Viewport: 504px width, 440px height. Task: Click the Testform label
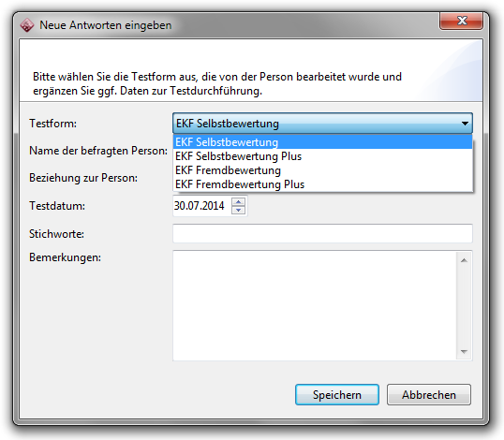tap(53, 124)
